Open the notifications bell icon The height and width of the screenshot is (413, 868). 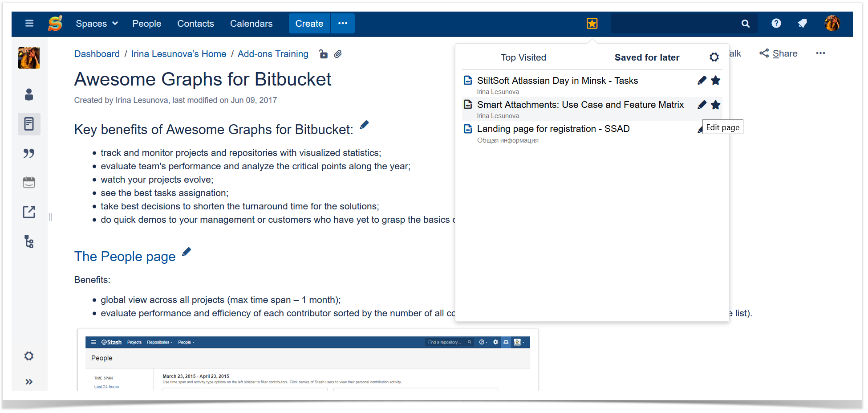click(x=803, y=23)
